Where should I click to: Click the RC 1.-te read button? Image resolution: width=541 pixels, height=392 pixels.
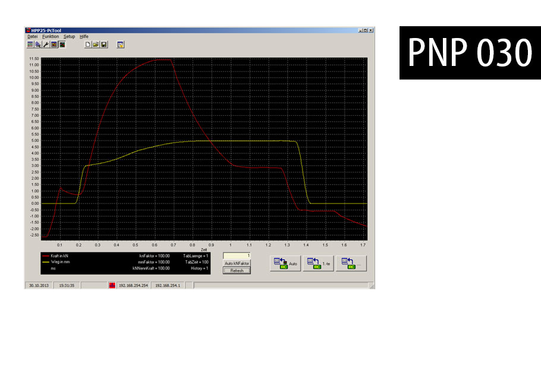[x=318, y=263]
